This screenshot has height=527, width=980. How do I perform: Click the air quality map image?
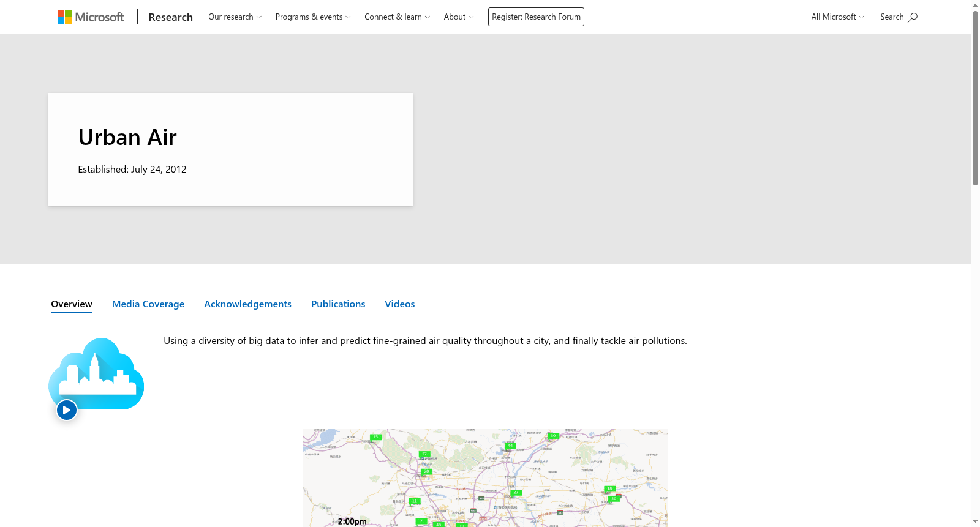[x=485, y=478]
